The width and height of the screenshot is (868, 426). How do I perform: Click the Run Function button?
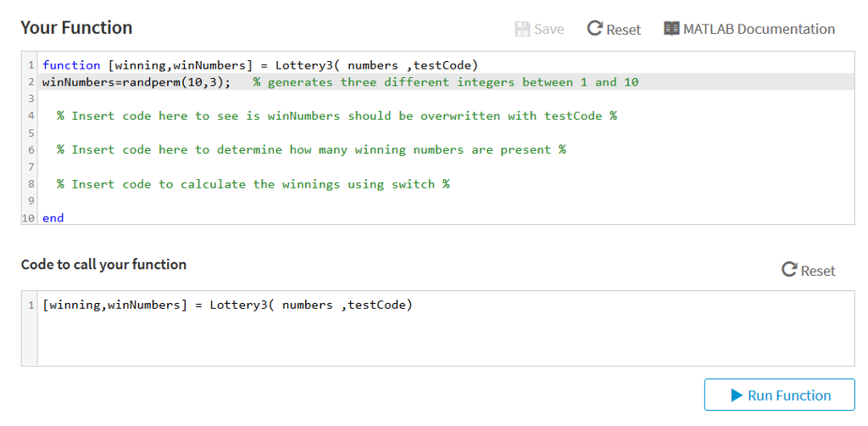click(780, 395)
